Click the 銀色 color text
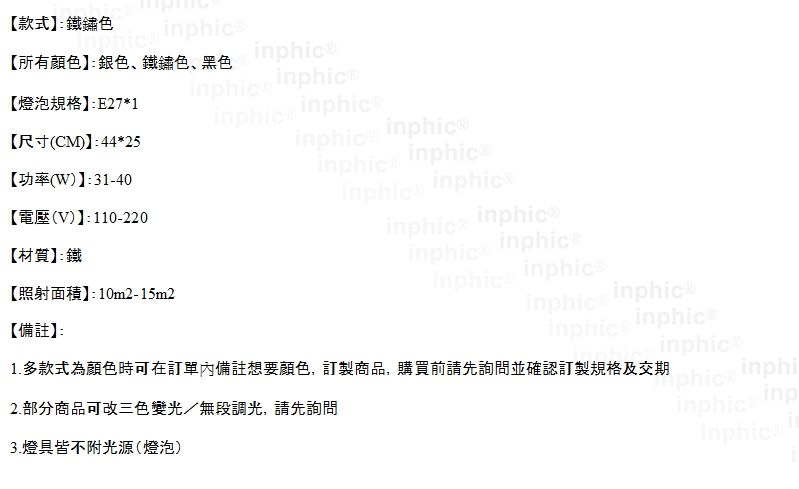 [113, 63]
